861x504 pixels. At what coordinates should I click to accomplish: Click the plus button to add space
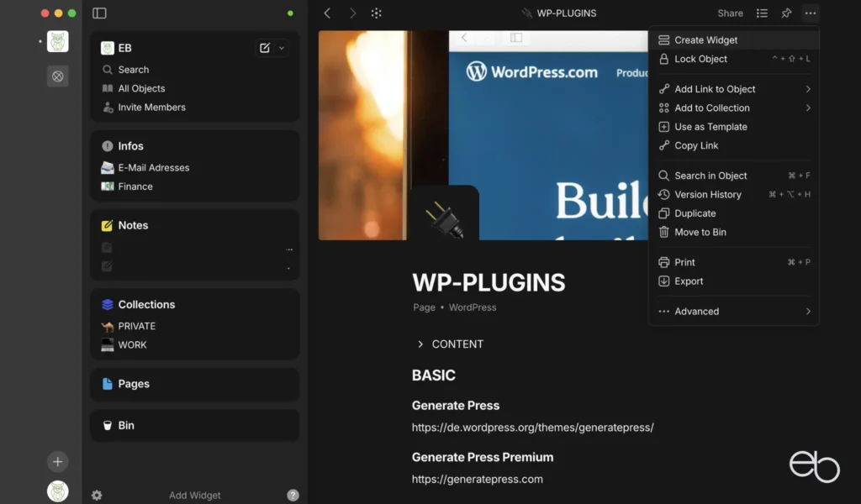(58, 462)
